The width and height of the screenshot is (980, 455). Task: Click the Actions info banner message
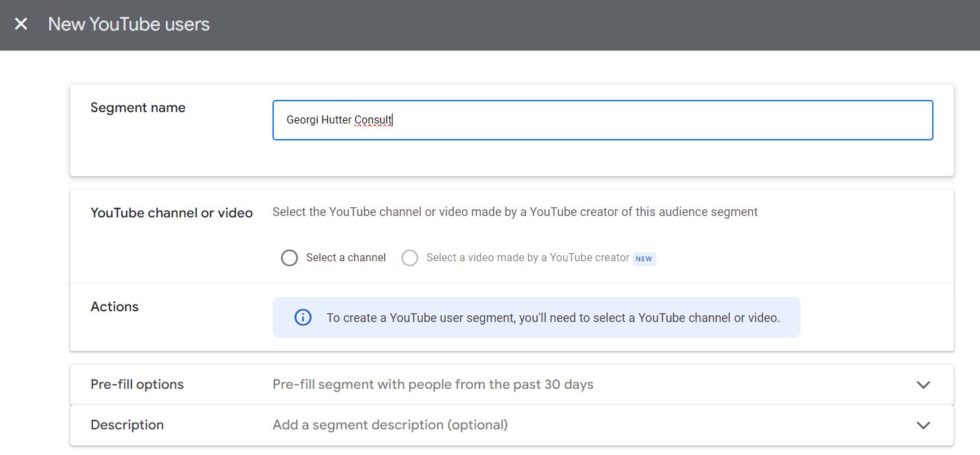552,317
